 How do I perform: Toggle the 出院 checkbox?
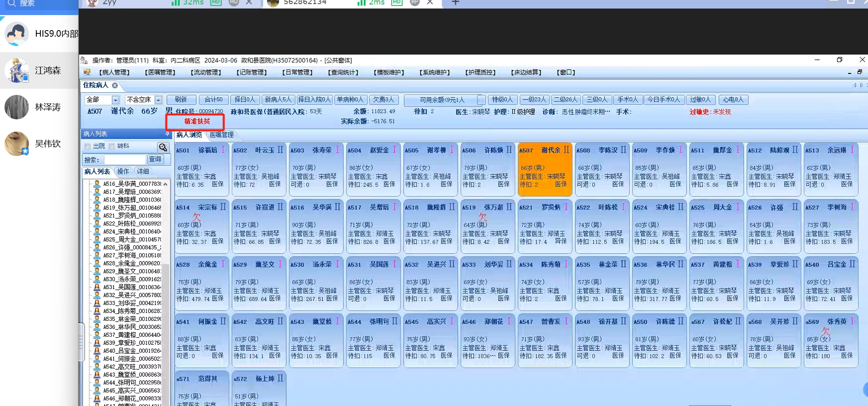click(87, 147)
